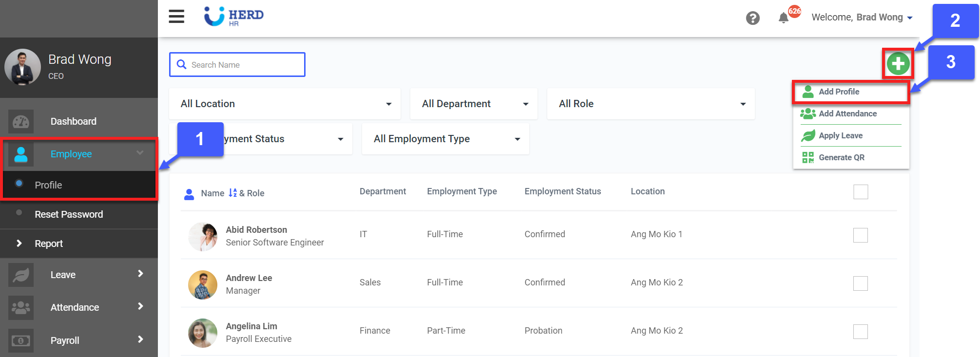
Task: Open Angelina Lim's employee profile
Action: coord(251,326)
